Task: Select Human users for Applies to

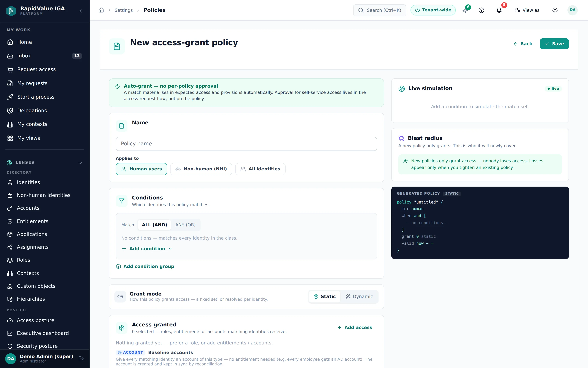Action: tap(141, 169)
